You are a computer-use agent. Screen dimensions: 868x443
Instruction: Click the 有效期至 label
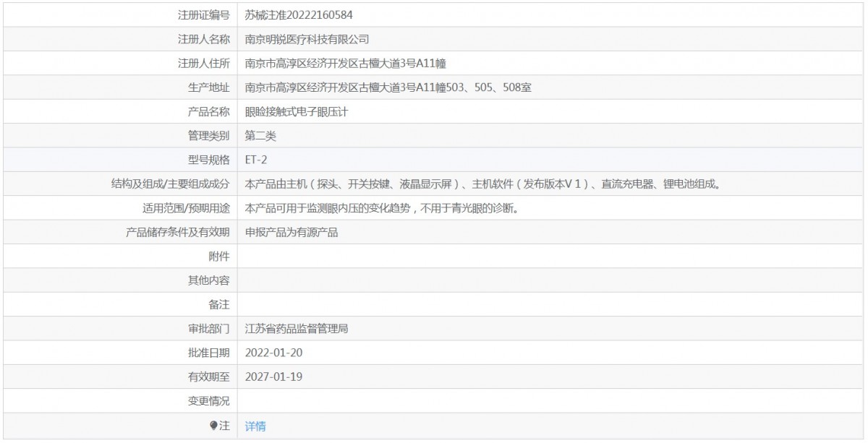pos(209,377)
